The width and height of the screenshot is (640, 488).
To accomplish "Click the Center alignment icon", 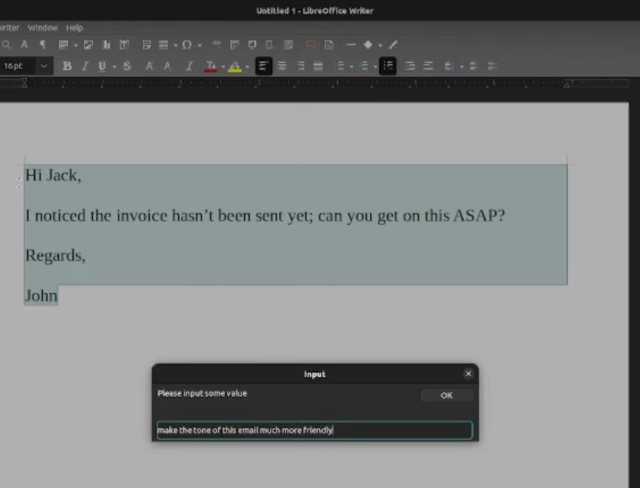I will pos(282,66).
